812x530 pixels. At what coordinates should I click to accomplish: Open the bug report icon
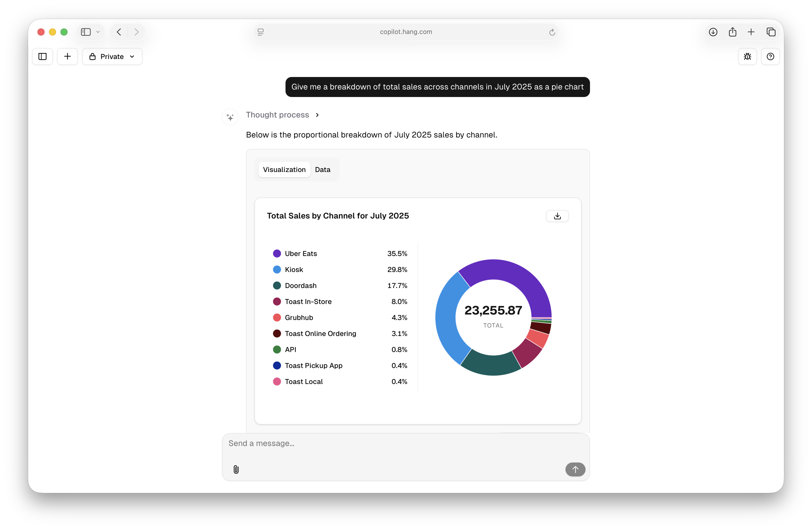click(x=747, y=57)
